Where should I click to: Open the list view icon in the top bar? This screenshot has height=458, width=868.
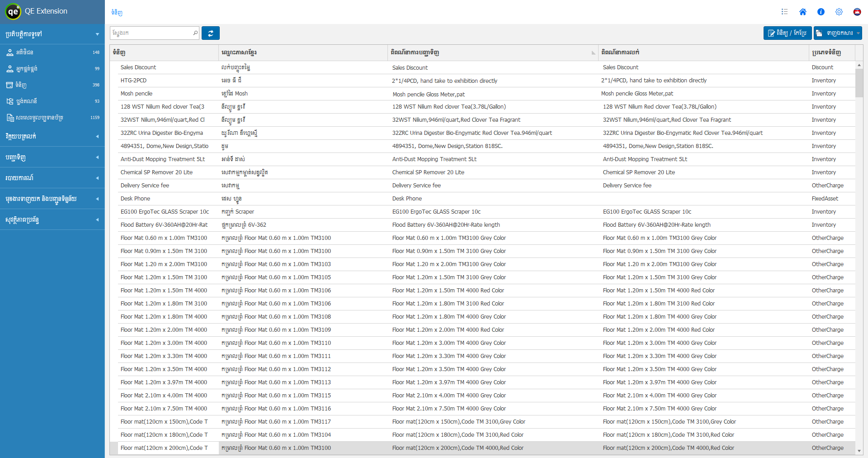784,12
